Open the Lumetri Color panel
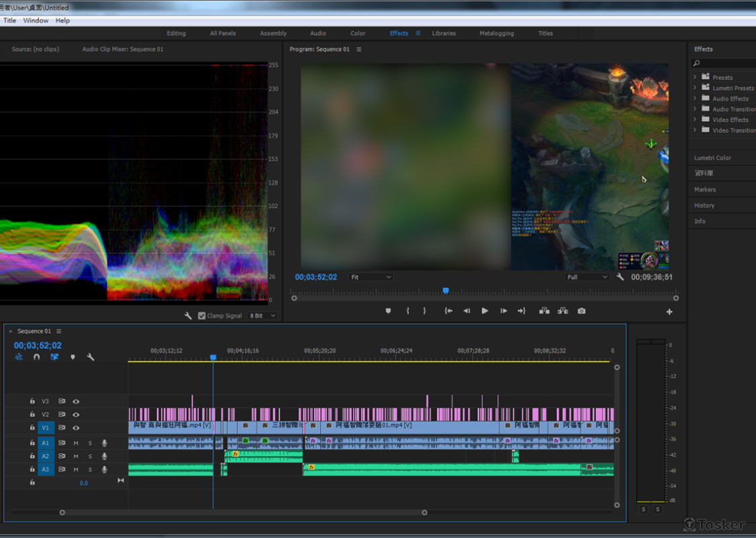756x538 pixels. pyautogui.click(x=712, y=158)
